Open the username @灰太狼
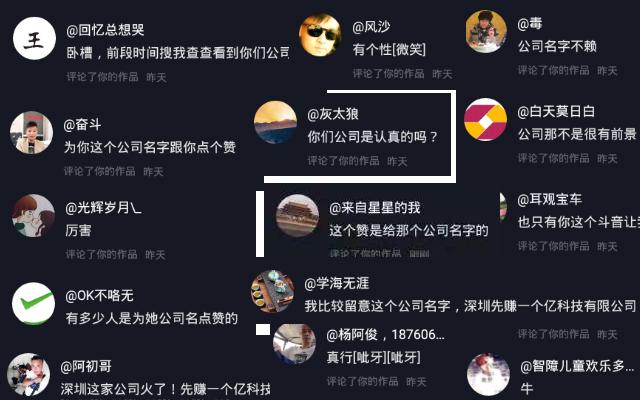The width and height of the screenshot is (640, 400). (x=333, y=114)
